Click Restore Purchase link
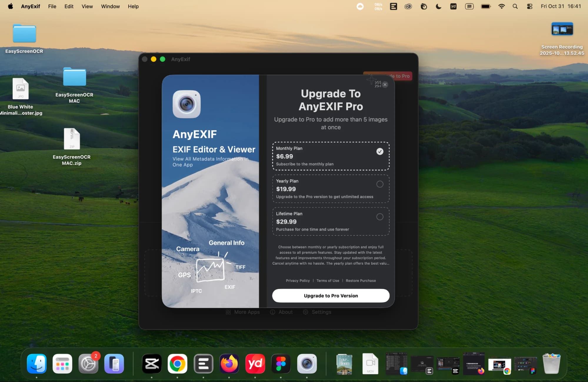The width and height of the screenshot is (588, 382). [x=361, y=281]
